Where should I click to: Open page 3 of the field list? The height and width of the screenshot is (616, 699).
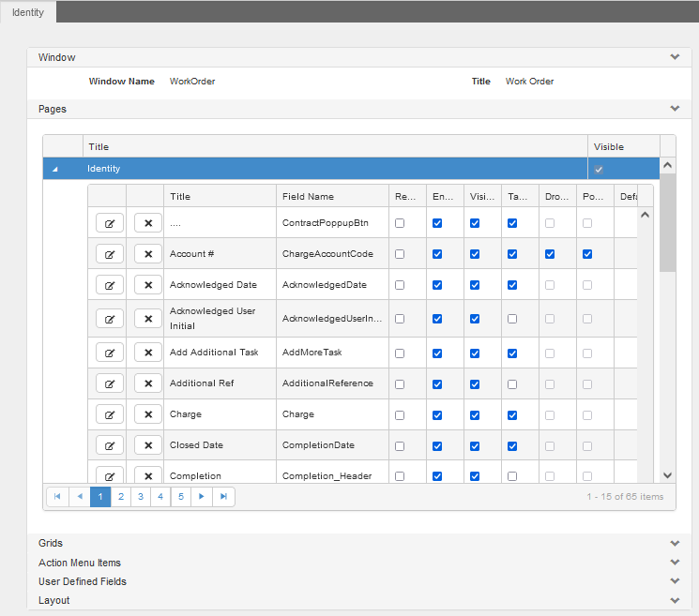click(x=140, y=497)
